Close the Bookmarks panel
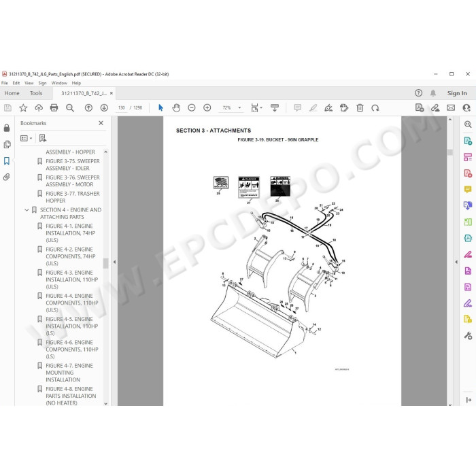 (101, 123)
